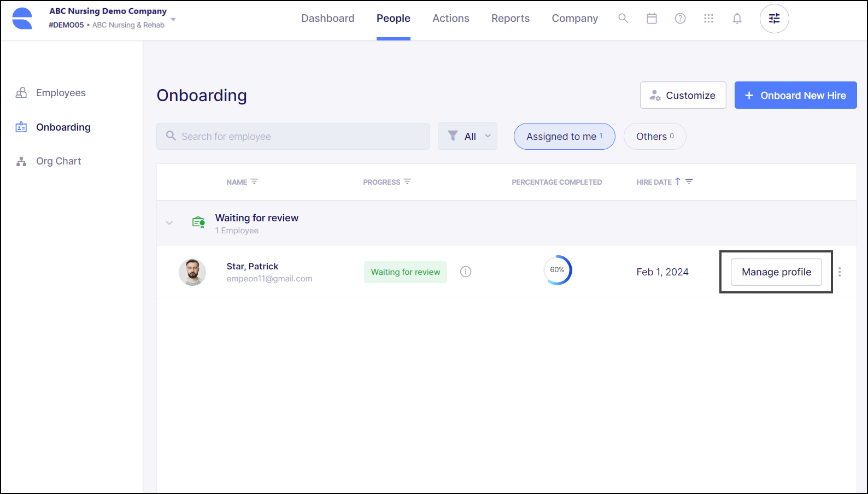This screenshot has height=494, width=868.
Task: Click the Manage profile button
Action: coord(776,272)
